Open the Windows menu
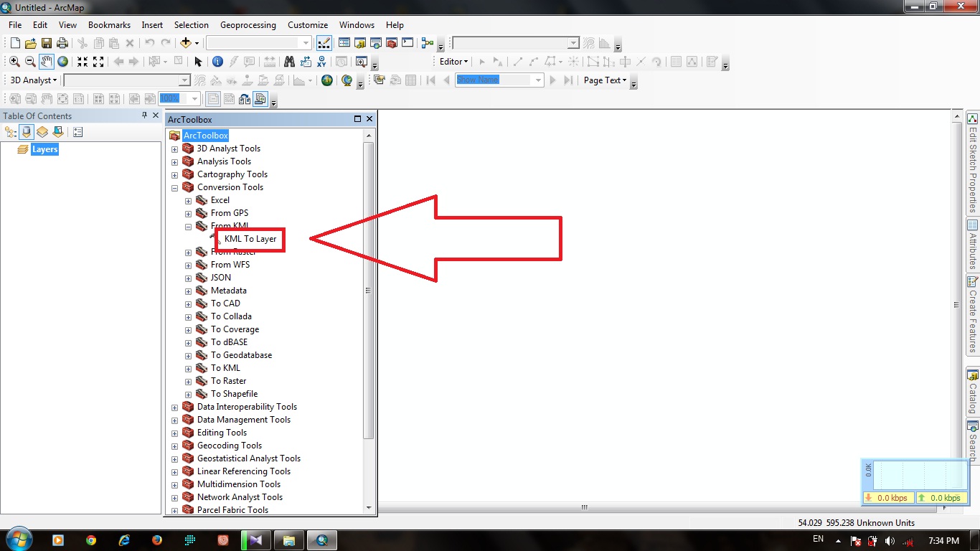980x551 pixels. [357, 24]
